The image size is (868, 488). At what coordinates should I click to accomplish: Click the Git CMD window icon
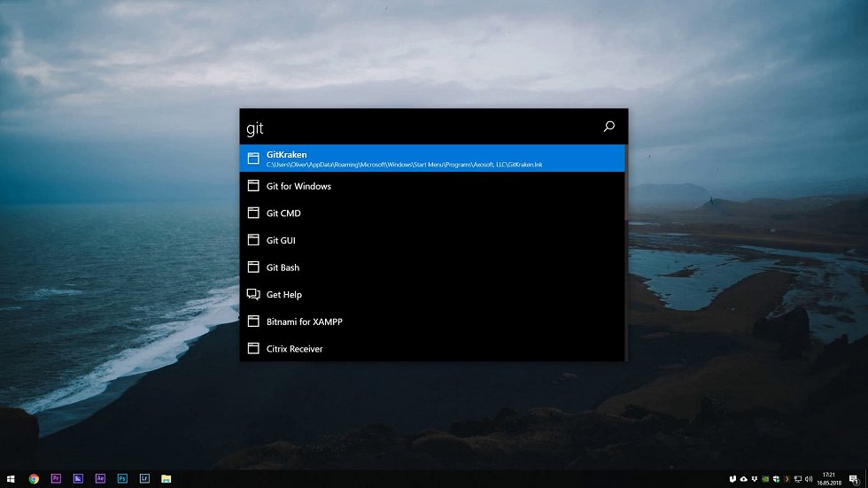(253, 213)
